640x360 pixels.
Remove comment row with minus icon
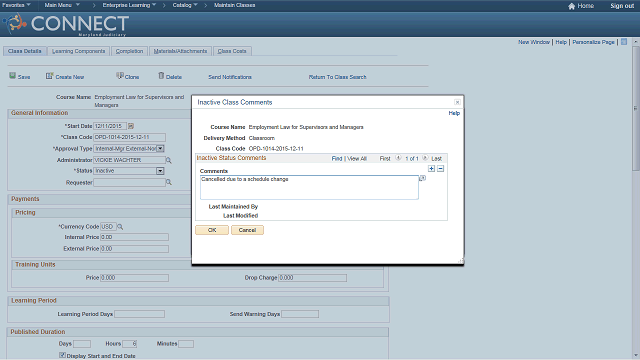tap(440, 169)
